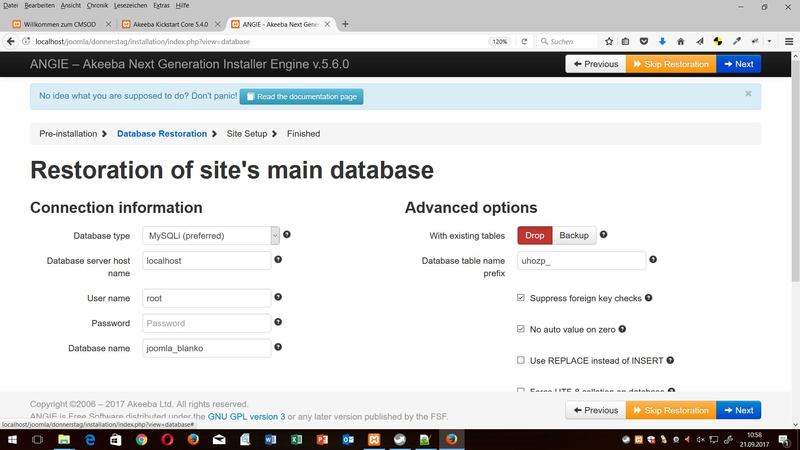Click the Password input field

(207, 323)
